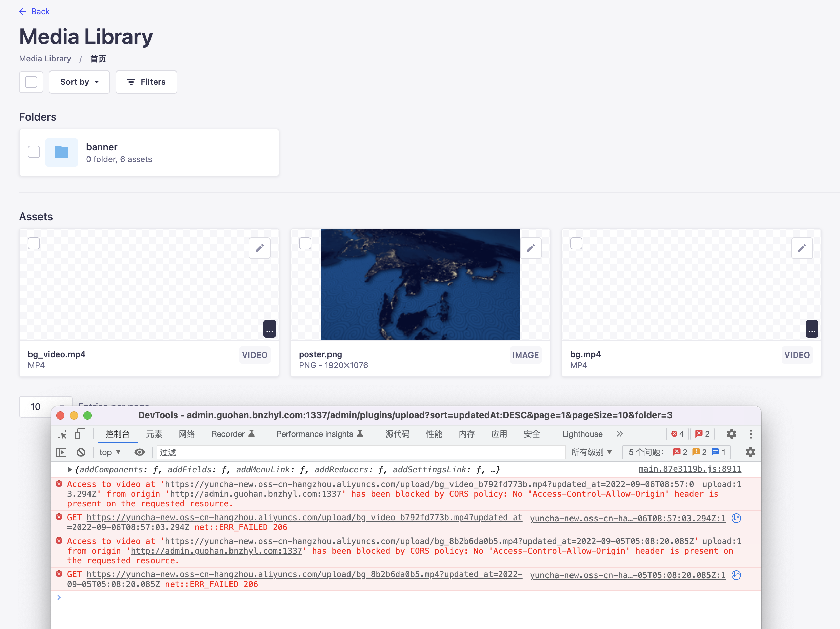Open the live expression eye icon
Viewport: 840px width, 629px height.
coord(139,452)
